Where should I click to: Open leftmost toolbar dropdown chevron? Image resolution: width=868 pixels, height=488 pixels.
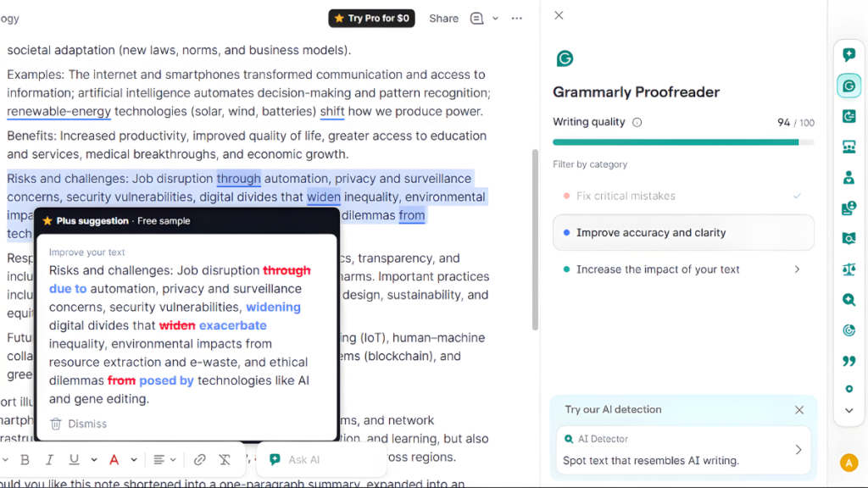5,460
